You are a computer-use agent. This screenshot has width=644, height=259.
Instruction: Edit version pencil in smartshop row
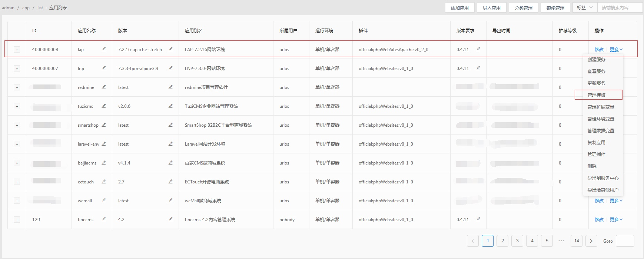coord(170,124)
